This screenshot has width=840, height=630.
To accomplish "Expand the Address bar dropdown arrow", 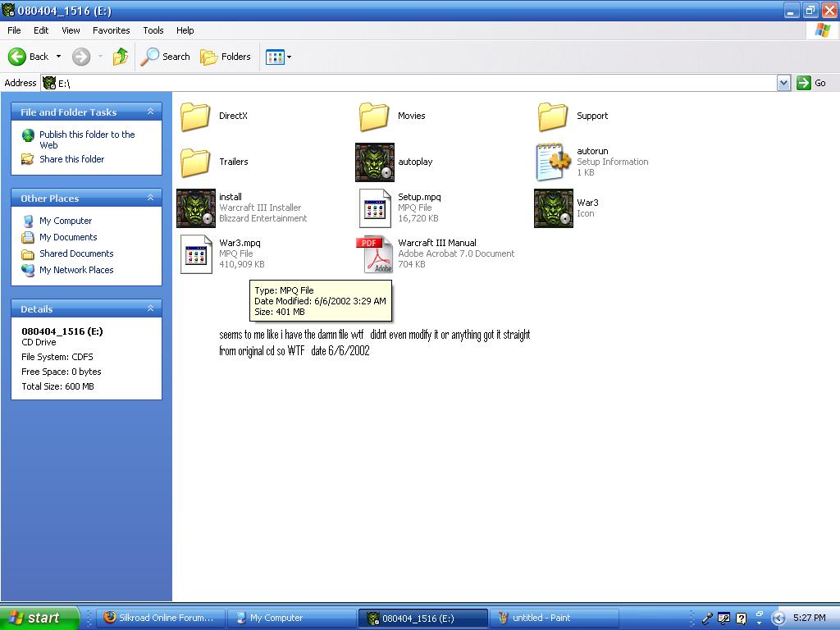I will click(x=783, y=83).
